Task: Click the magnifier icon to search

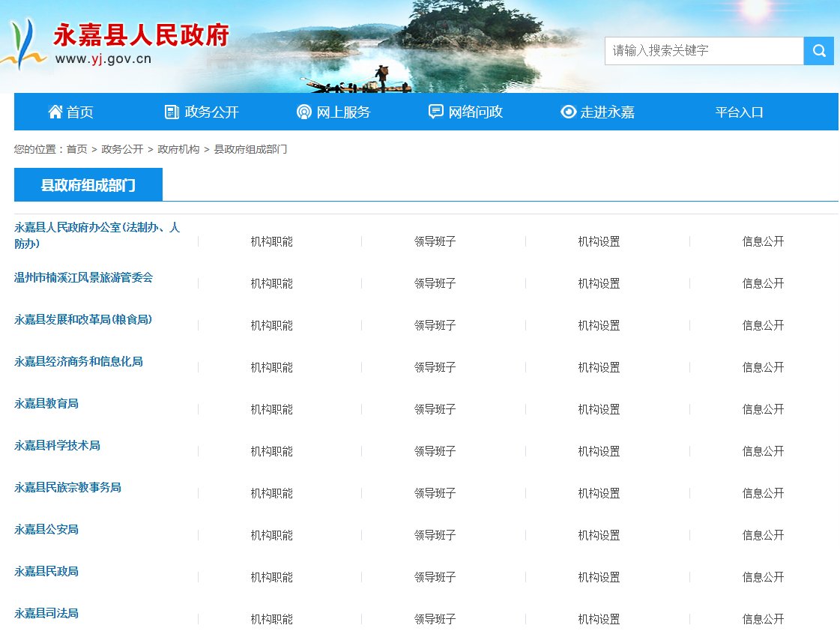Action: [x=818, y=50]
